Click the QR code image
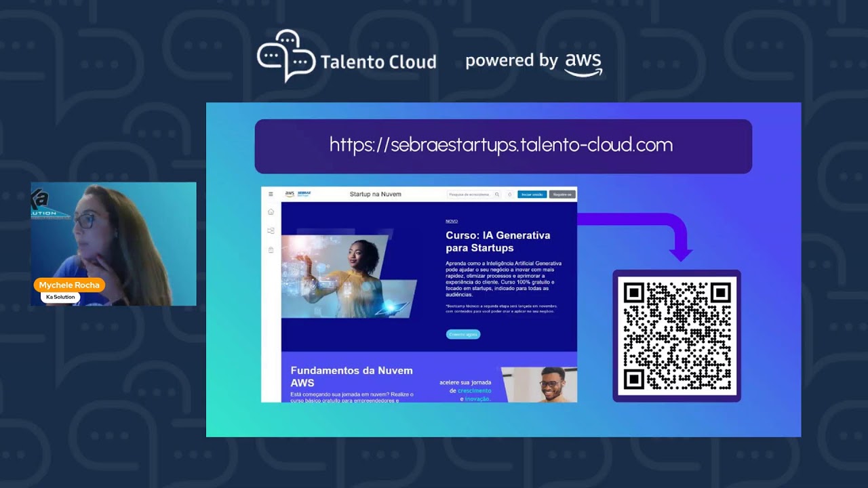This screenshot has height=488, width=868. pyautogui.click(x=677, y=336)
